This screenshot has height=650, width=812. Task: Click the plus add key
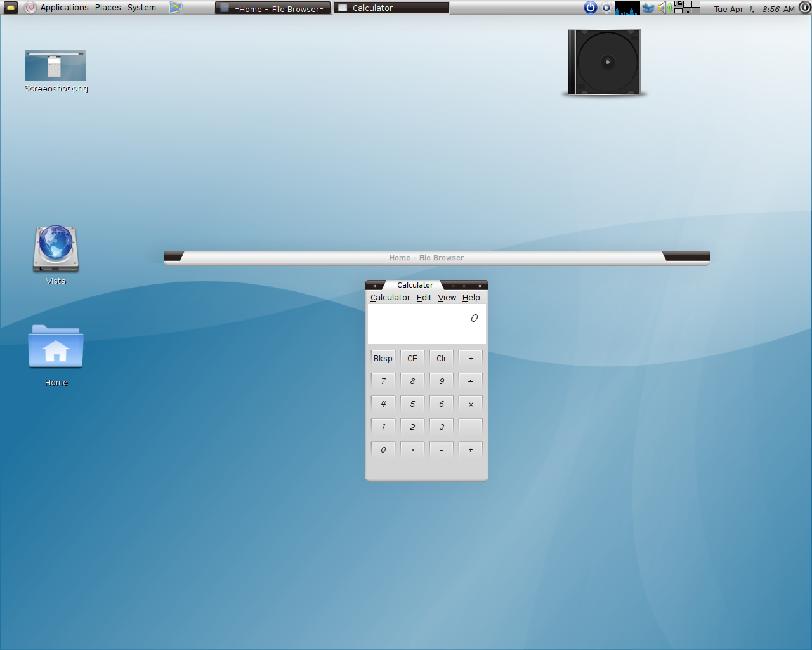click(471, 450)
